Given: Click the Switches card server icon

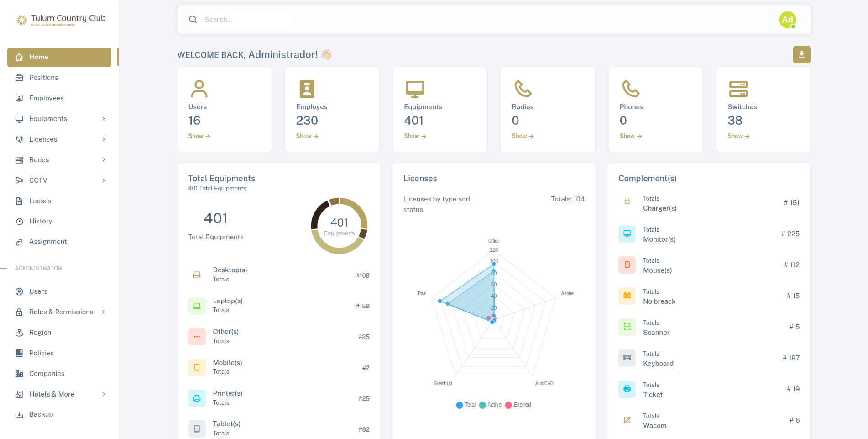Looking at the screenshot, I should (x=738, y=89).
